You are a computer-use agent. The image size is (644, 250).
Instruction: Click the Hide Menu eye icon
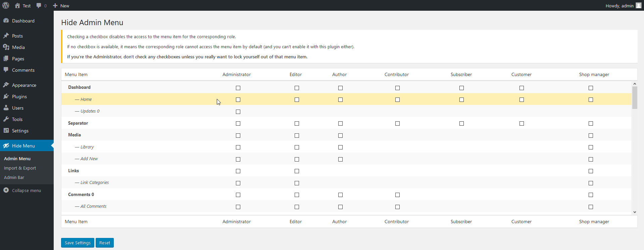tap(6, 146)
